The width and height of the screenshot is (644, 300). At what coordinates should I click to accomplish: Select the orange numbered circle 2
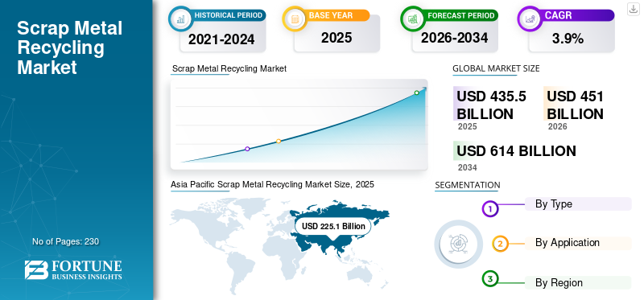click(500, 244)
